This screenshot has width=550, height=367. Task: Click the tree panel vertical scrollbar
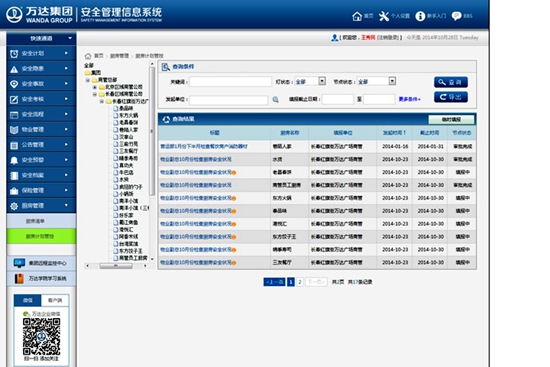pyautogui.click(x=152, y=131)
